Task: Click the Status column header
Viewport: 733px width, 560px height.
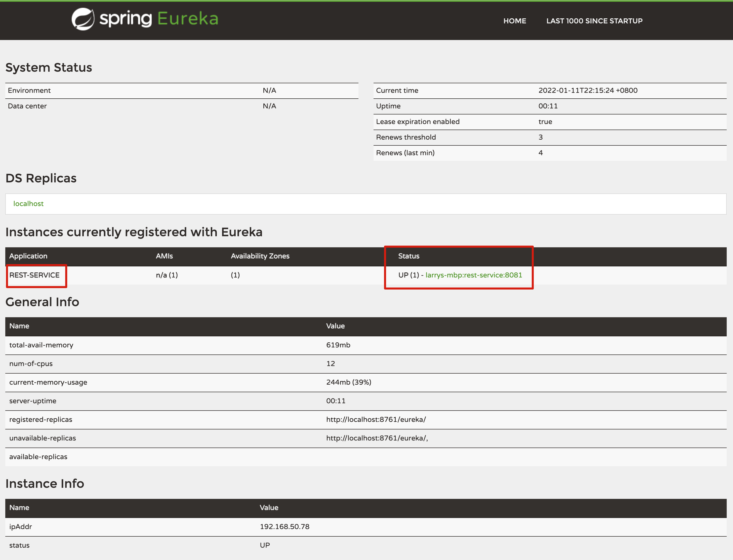Action: (409, 256)
